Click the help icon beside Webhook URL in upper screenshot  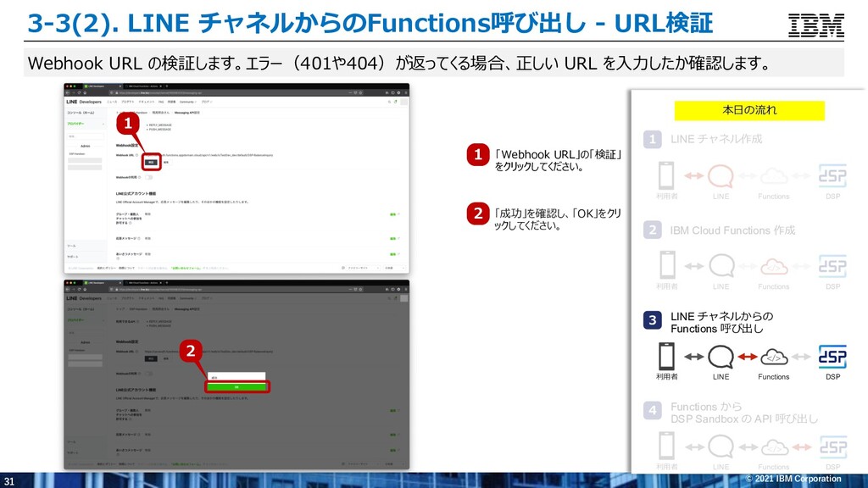(136, 156)
